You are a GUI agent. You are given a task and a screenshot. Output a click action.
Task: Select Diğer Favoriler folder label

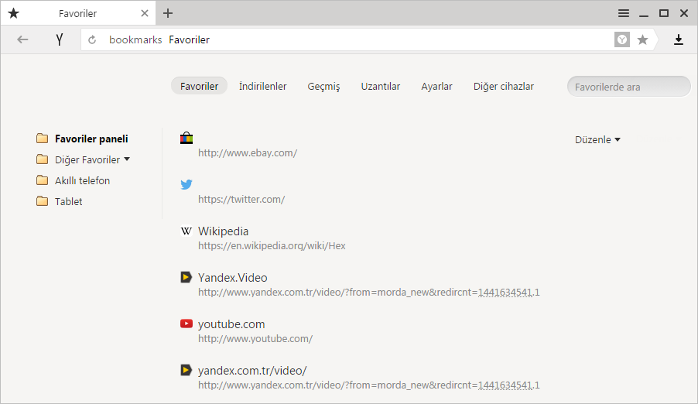pos(87,160)
